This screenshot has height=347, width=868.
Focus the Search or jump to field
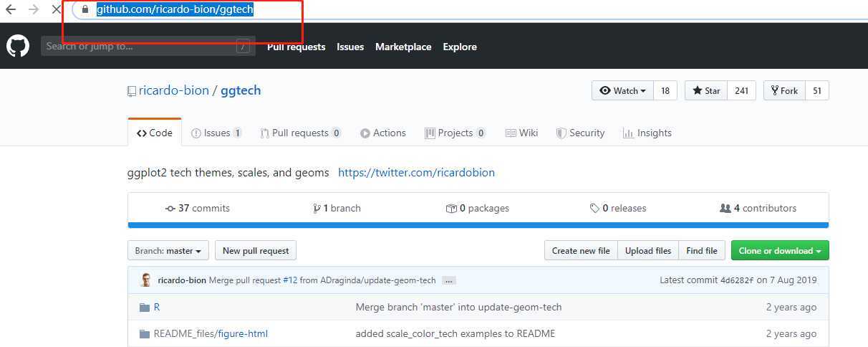(x=148, y=46)
